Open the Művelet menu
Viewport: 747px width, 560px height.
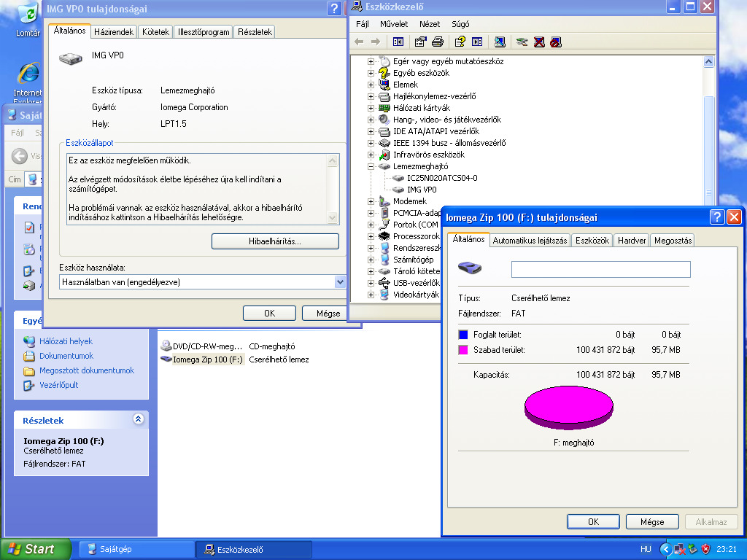pos(393,24)
